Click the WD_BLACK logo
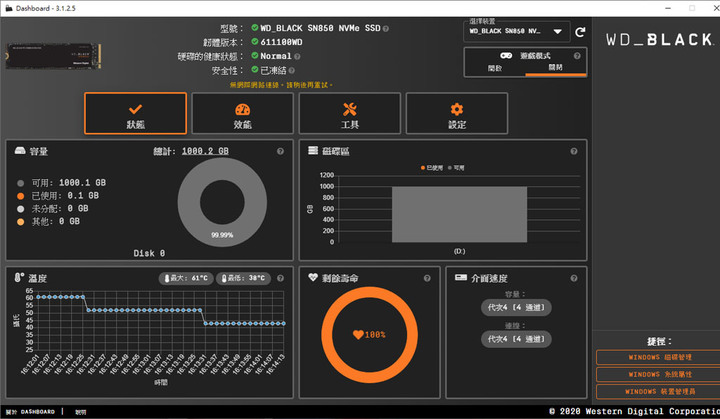This screenshot has width=720, height=419. coord(659,40)
